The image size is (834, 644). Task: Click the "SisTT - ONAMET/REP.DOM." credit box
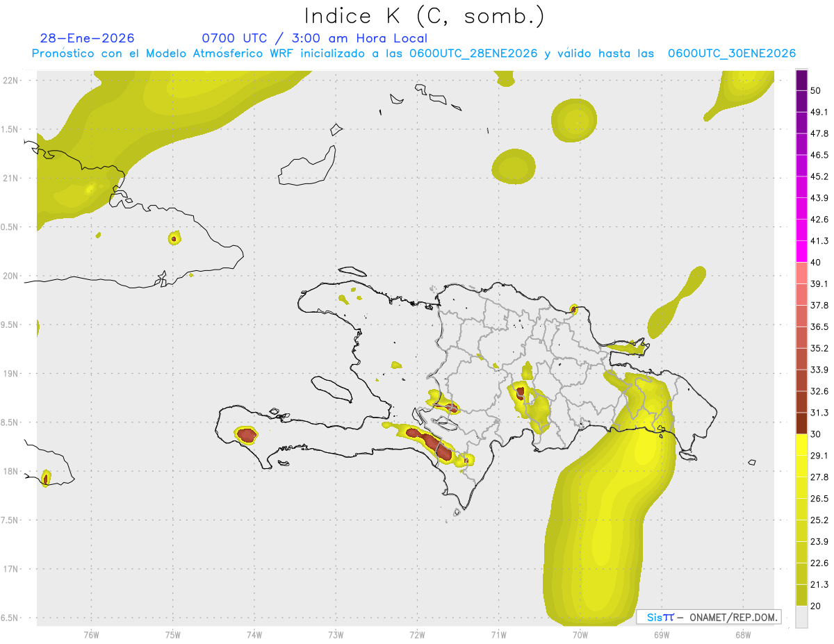708,617
